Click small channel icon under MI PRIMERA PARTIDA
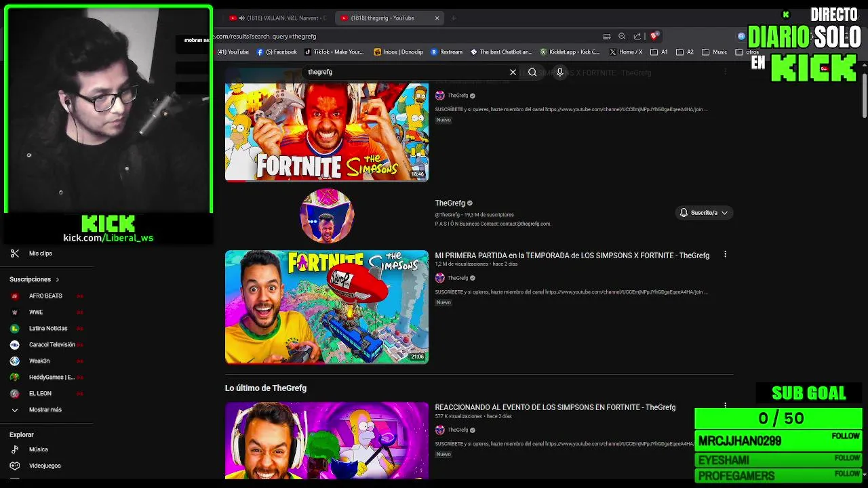868x488 pixels. [440, 278]
